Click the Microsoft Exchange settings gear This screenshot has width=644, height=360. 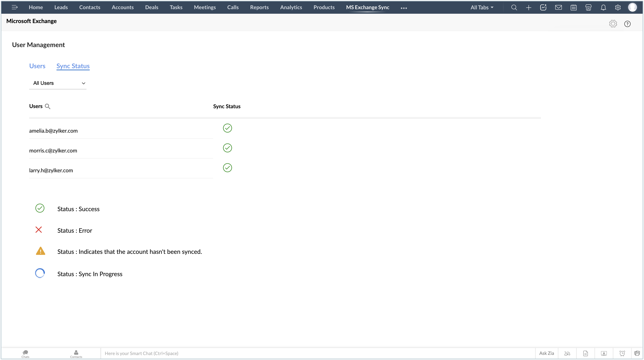(613, 24)
